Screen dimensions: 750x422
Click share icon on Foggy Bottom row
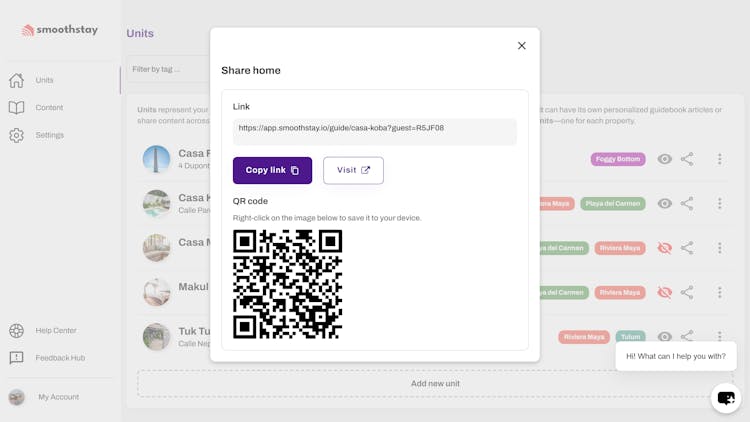tap(687, 159)
